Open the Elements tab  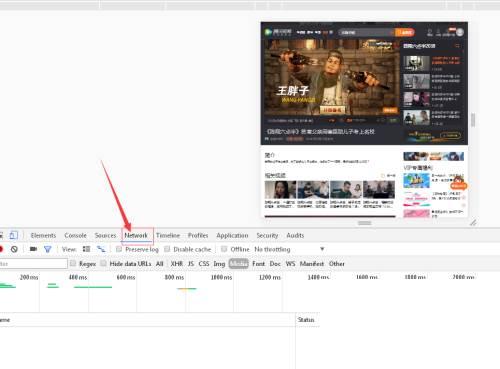43,235
